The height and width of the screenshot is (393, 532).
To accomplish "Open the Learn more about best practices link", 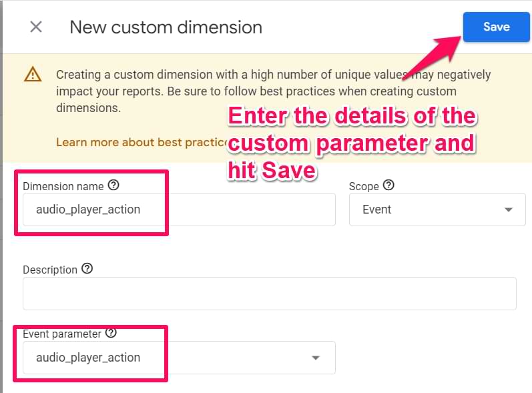I will click(142, 142).
